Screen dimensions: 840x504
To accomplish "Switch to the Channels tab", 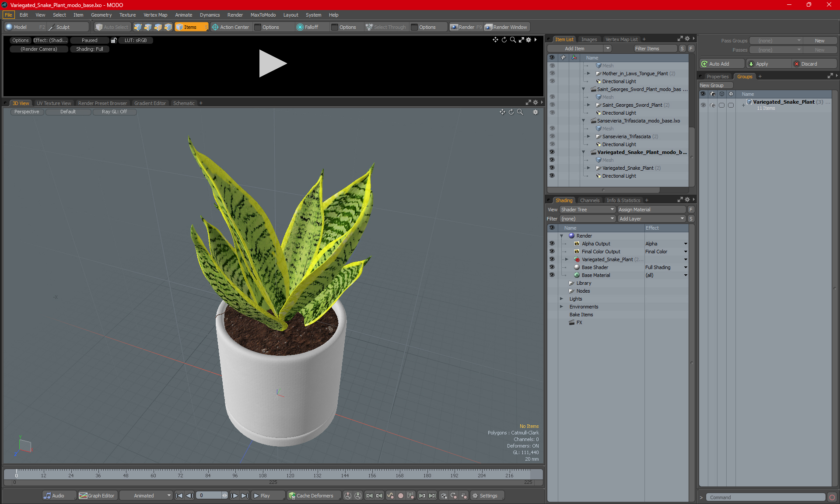I will pyautogui.click(x=590, y=200).
